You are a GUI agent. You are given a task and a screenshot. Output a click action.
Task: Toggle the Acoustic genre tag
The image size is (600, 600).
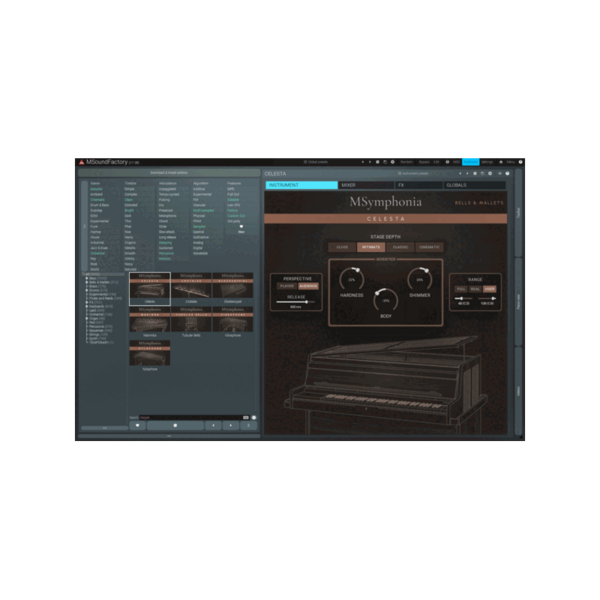click(x=96, y=189)
